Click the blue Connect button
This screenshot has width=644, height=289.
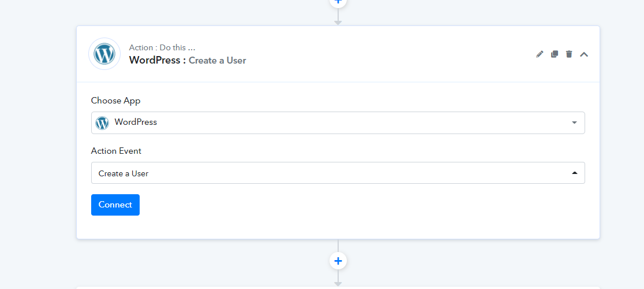point(115,205)
